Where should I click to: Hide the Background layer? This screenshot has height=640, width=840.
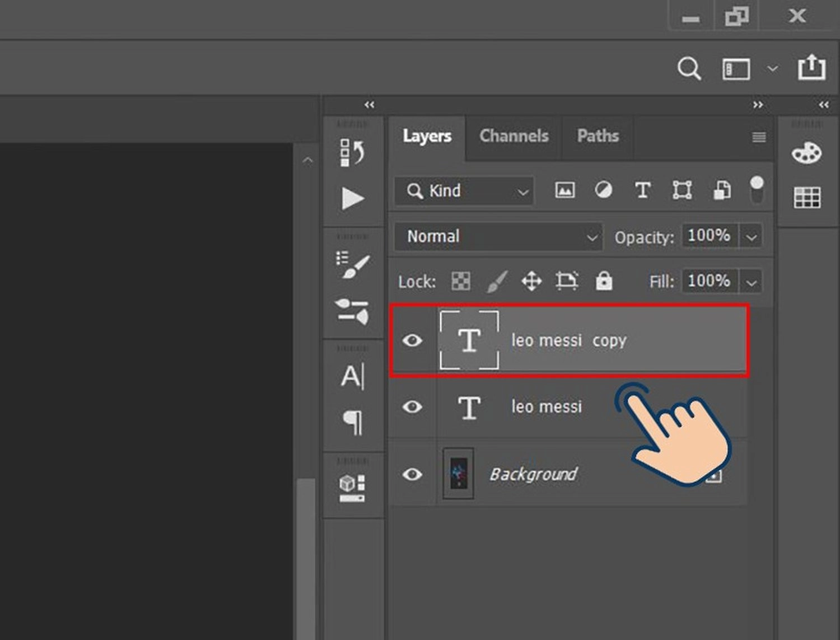point(412,474)
